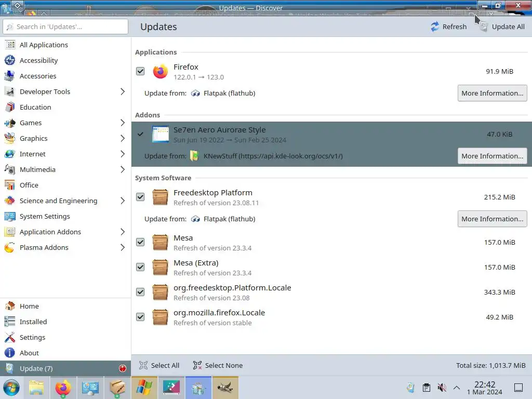532x399 pixels.
Task: Open the Start menu orb
Action: coord(11,388)
